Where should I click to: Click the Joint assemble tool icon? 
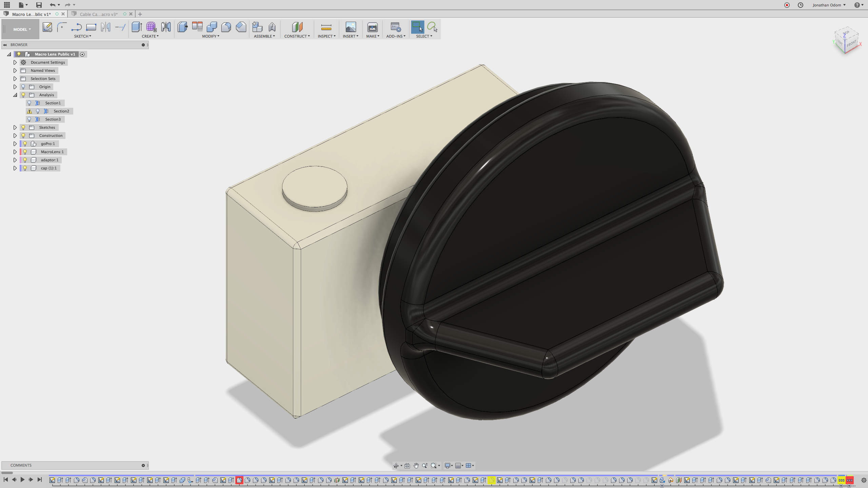[272, 27]
